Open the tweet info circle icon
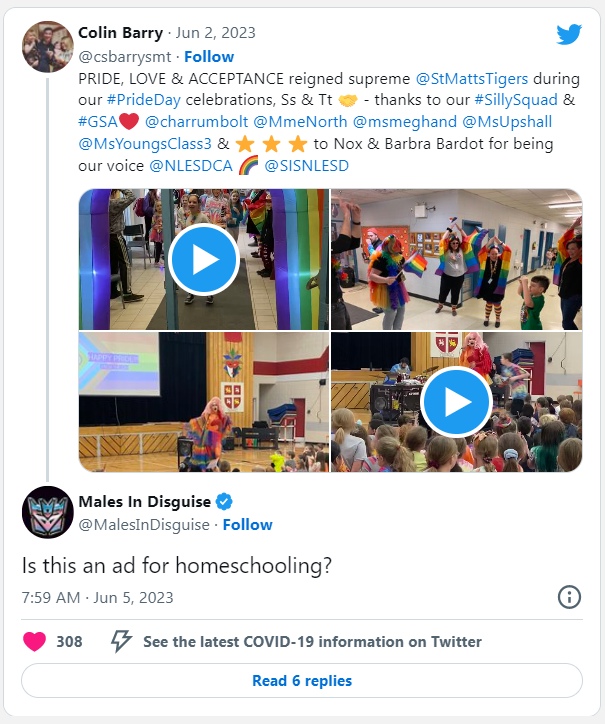This screenshot has width=605, height=724. click(569, 597)
